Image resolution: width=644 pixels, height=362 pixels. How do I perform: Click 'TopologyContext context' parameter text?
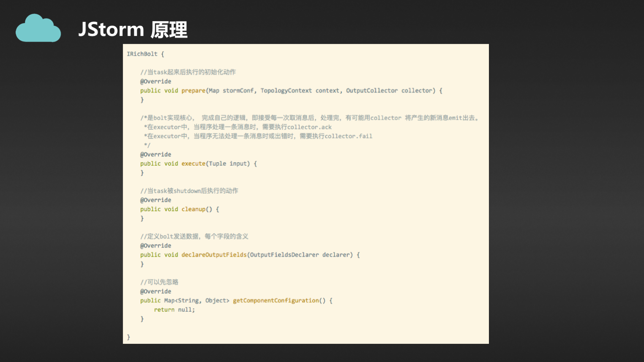point(300,91)
